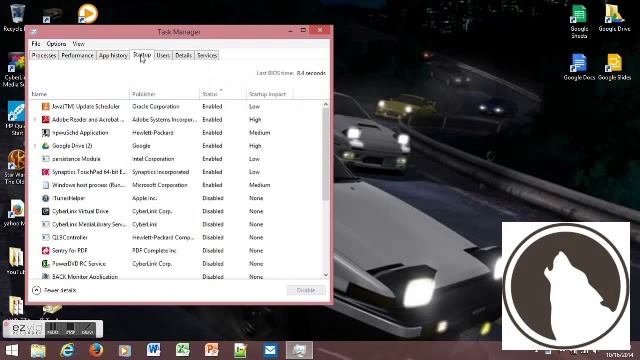Open the Google Docs desktop shortcut
This screenshot has width=640, height=360.
[x=579, y=67]
